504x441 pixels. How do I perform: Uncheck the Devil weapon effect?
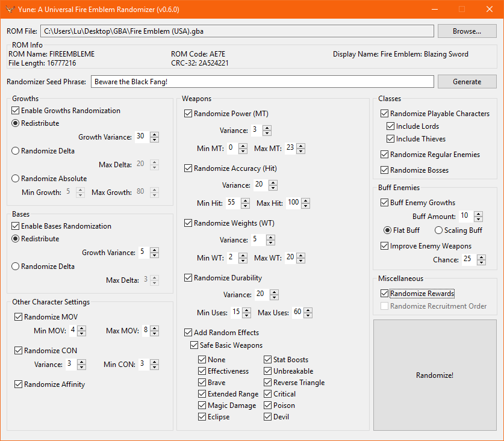tap(267, 417)
